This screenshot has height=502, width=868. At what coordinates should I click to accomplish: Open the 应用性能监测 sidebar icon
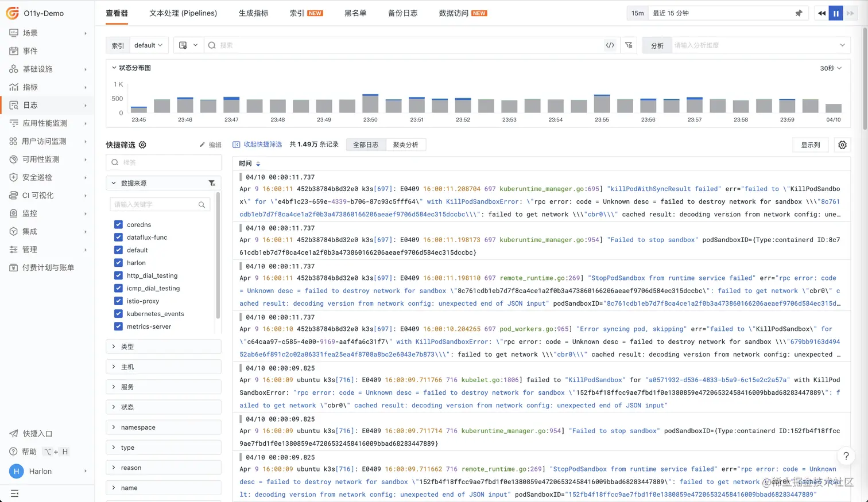14,123
